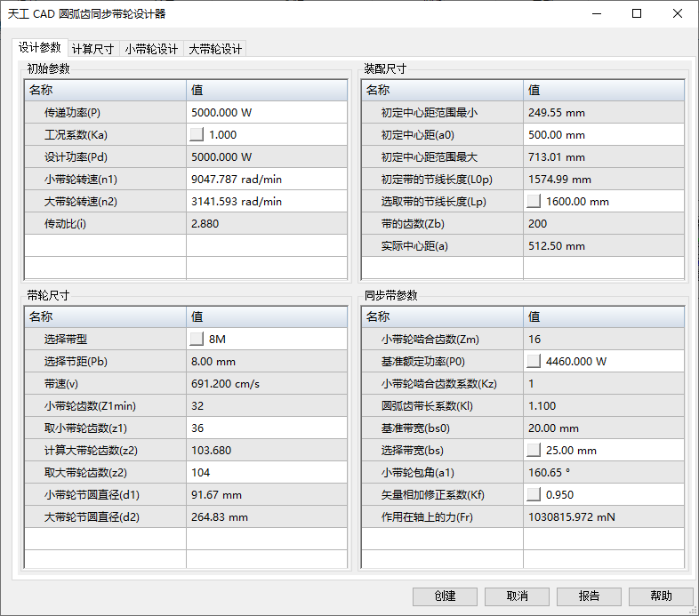Image resolution: width=699 pixels, height=616 pixels.
Task: Click the 取消 button
Action: (x=517, y=596)
